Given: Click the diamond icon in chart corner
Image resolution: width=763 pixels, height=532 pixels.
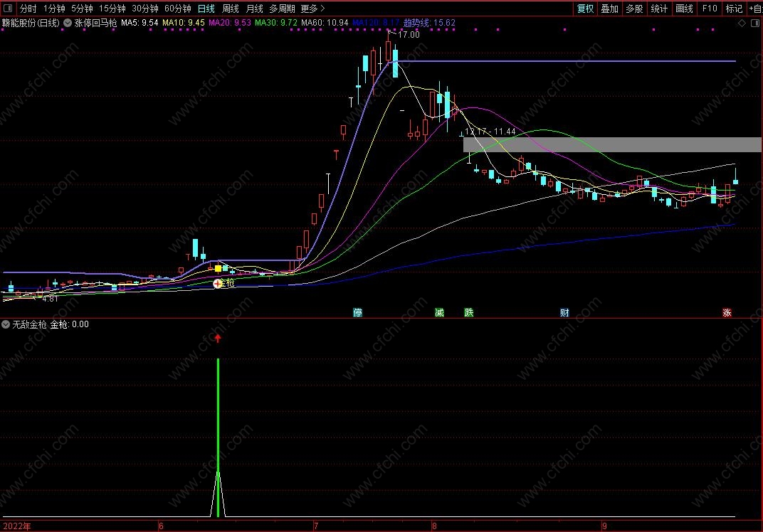Looking at the screenshot, I should pos(742,23).
